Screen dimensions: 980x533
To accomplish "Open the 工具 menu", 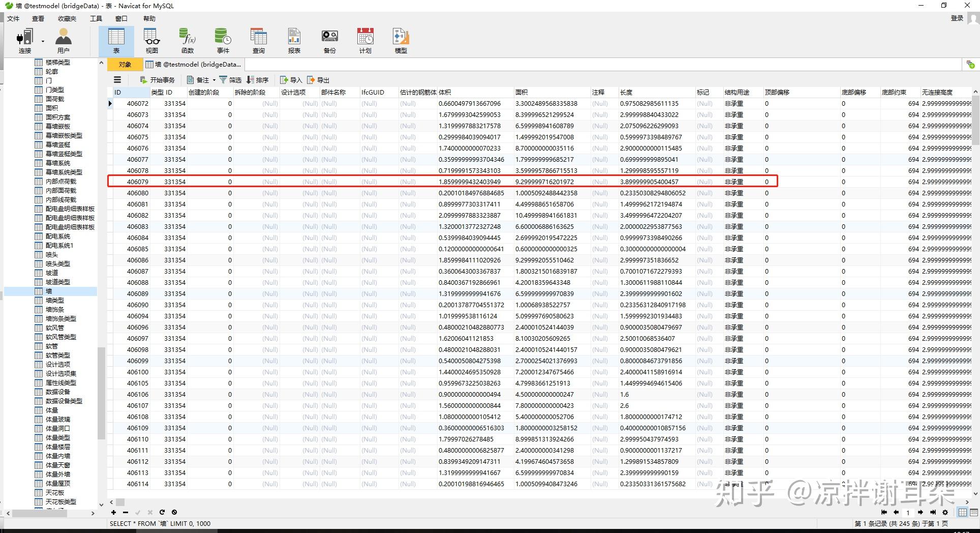I will [96, 18].
